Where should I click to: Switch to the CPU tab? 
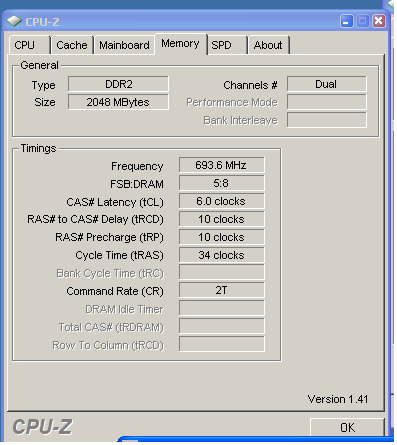[29, 45]
